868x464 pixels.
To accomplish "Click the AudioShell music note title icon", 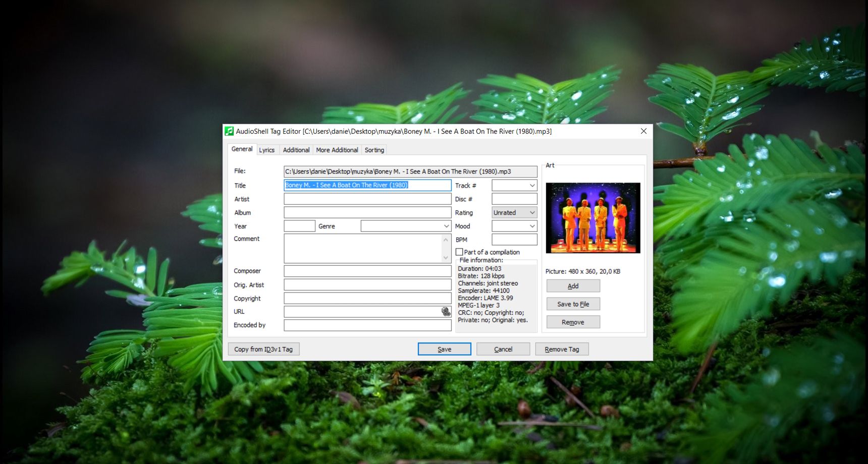I will [x=229, y=131].
